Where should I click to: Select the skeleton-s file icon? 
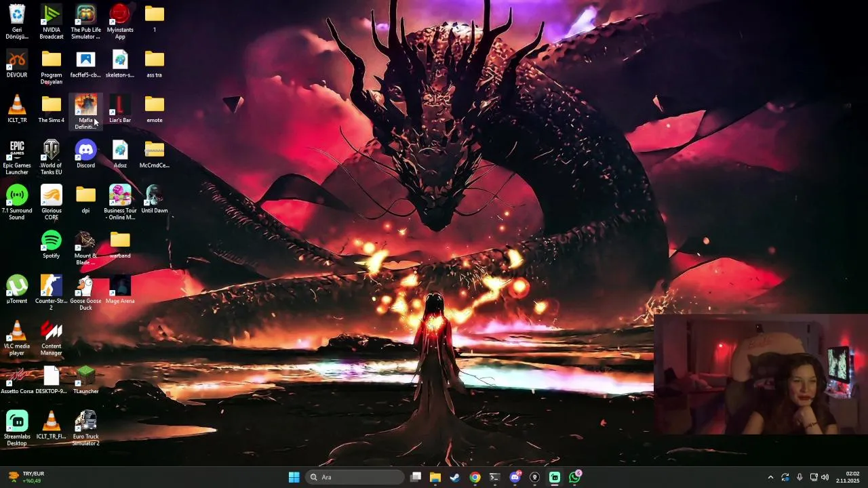(x=120, y=64)
